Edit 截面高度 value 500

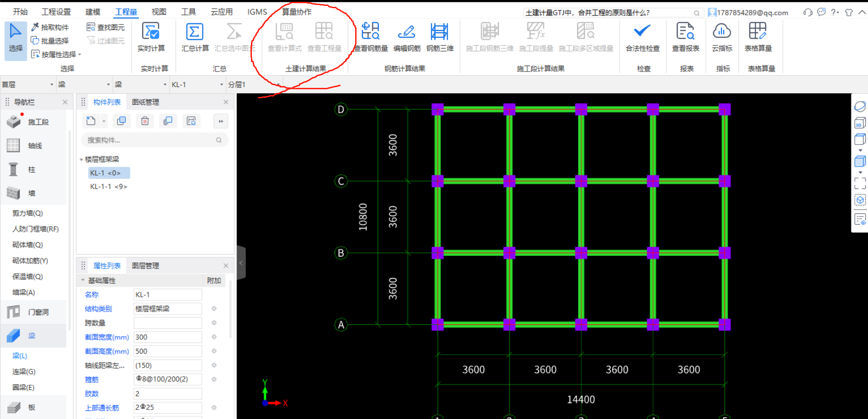[168, 351]
